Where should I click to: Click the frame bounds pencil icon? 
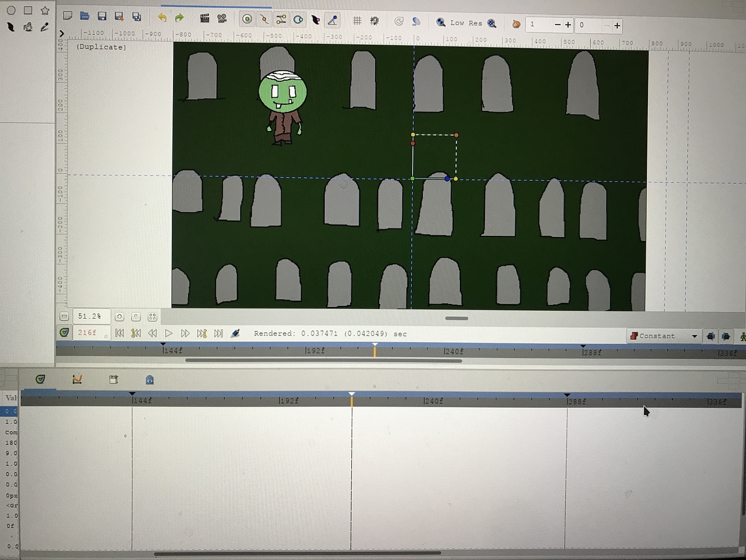[236, 334]
